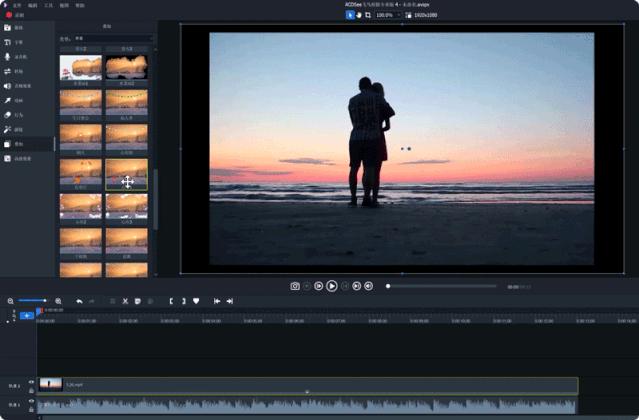Toggle eye visibility on the video track
This screenshot has height=420, width=639.
pyautogui.click(x=31, y=382)
